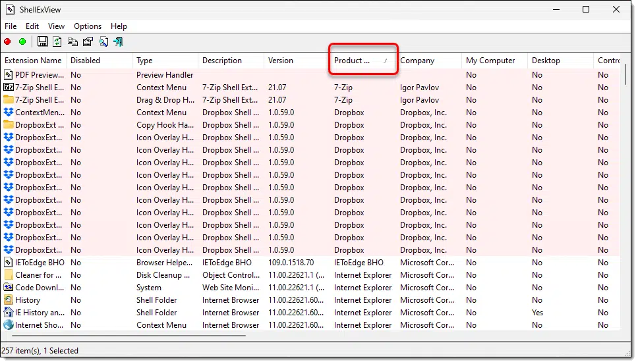Screen dimensions: 638x364
Task: Click product "IEToEdge BHO" cell
Action: click(x=359, y=263)
